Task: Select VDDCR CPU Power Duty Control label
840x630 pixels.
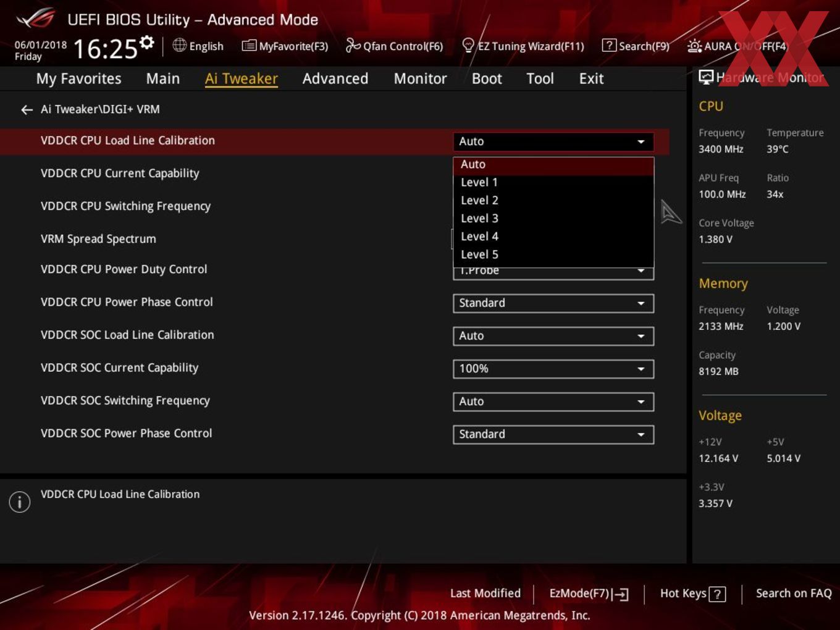Action: coord(124,269)
